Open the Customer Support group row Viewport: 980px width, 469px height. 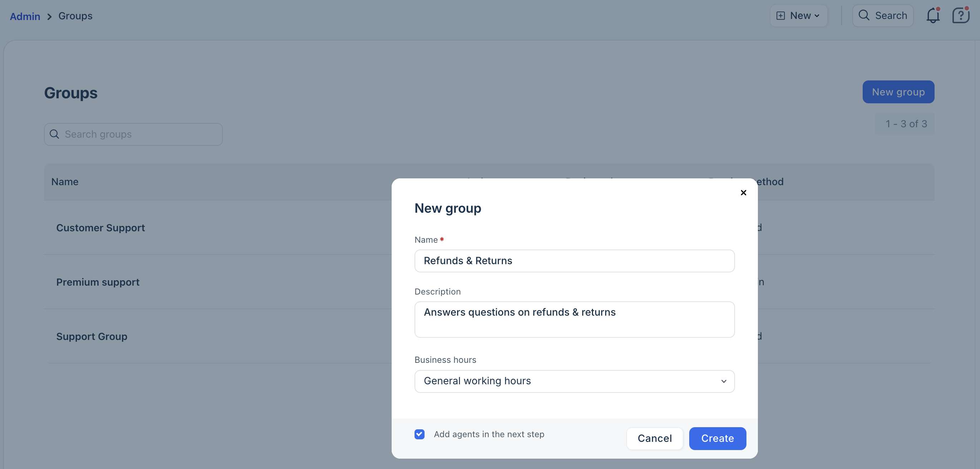(x=101, y=227)
